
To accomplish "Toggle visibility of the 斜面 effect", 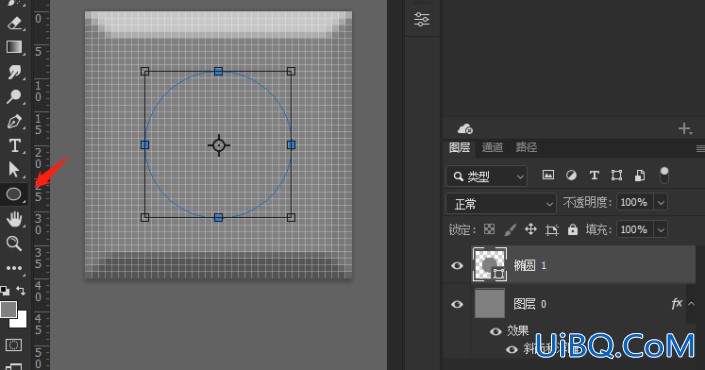I will coord(512,349).
